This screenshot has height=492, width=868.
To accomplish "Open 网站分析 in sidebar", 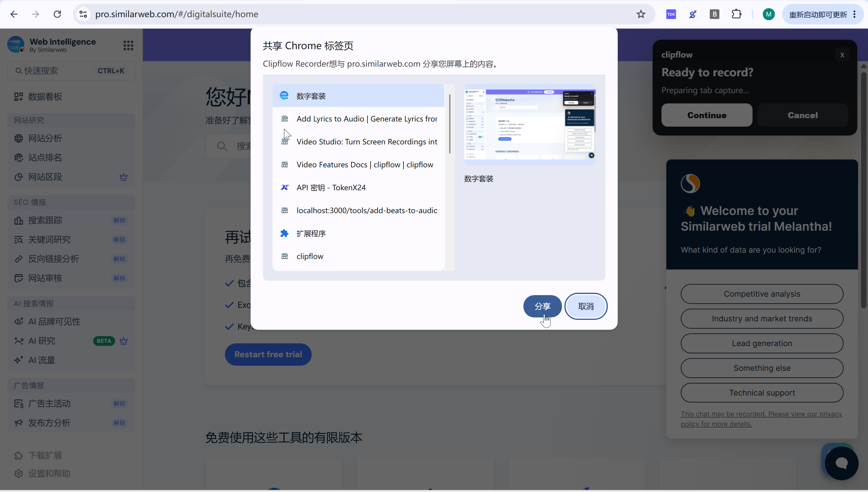I will (71, 139).
